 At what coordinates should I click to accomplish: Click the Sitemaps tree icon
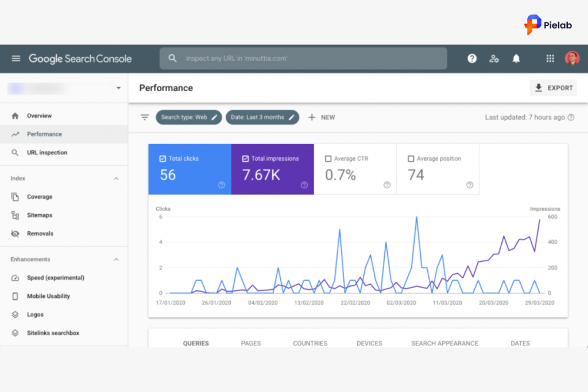tap(15, 215)
